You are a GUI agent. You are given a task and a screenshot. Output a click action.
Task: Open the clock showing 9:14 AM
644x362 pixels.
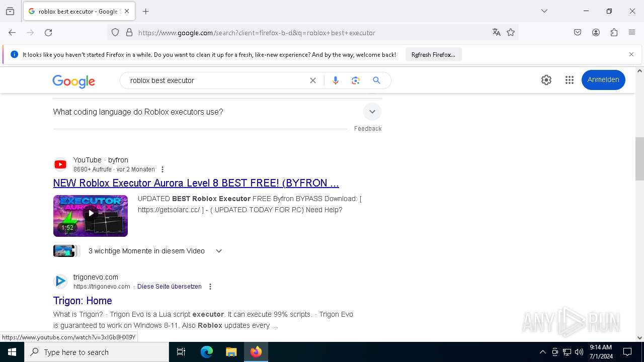(601, 352)
